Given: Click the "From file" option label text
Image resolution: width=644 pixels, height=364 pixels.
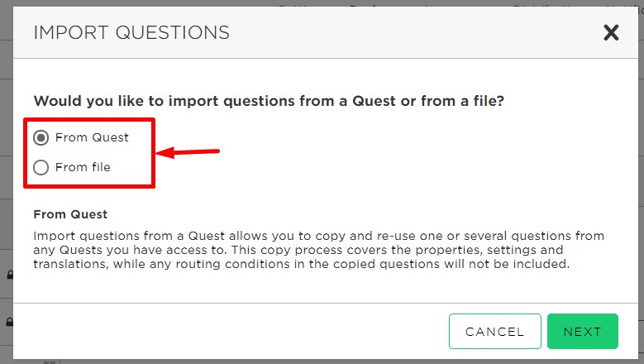Looking at the screenshot, I should 83,167.
